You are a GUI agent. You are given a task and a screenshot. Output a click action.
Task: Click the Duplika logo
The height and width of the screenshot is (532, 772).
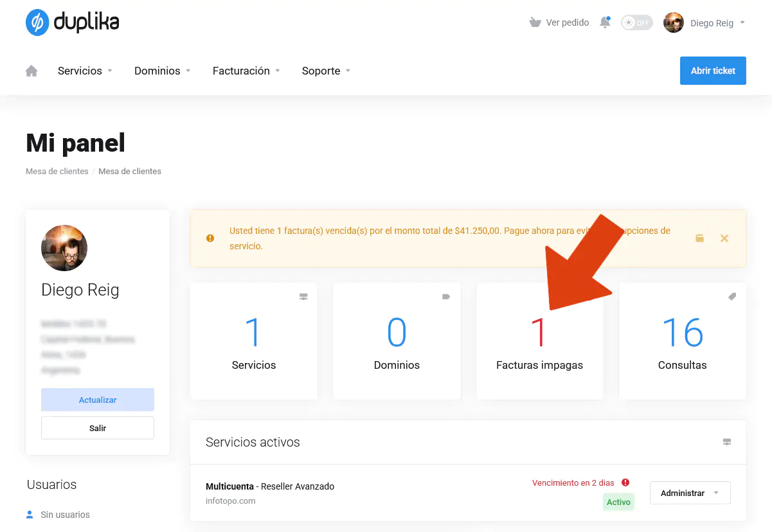pyautogui.click(x=73, y=22)
